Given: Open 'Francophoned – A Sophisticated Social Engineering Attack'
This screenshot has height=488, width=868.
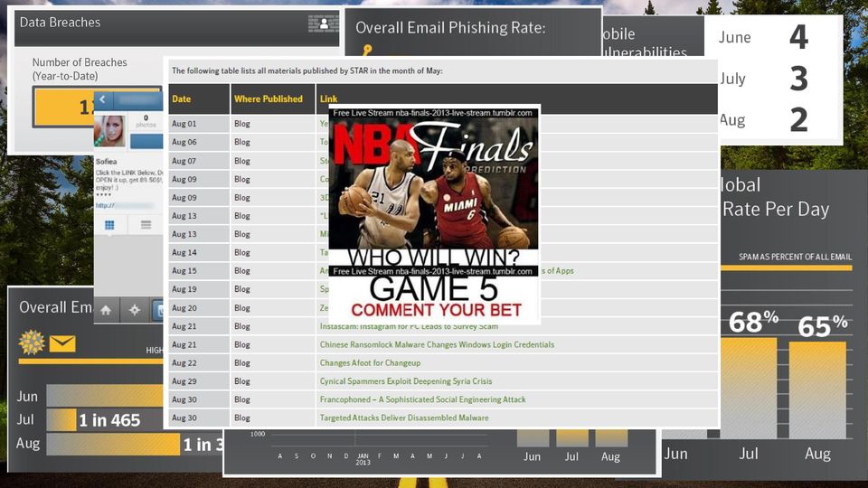Looking at the screenshot, I should pos(423,399).
